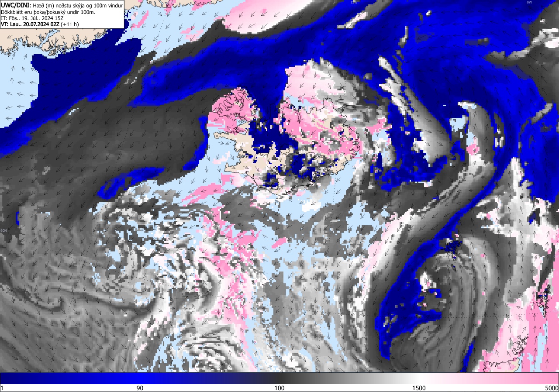Click the '0W' longitude label
Viewport: 559px width, 392px height.
(529, 2)
